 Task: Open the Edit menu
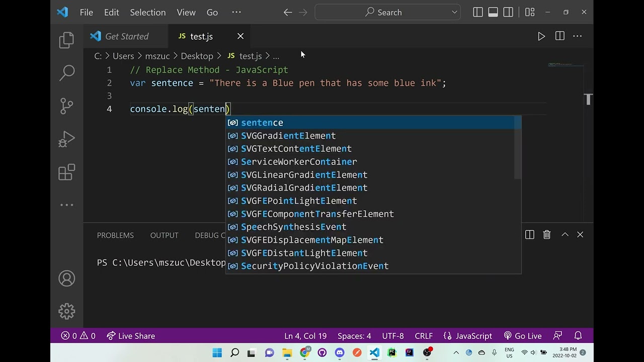pyautogui.click(x=112, y=13)
